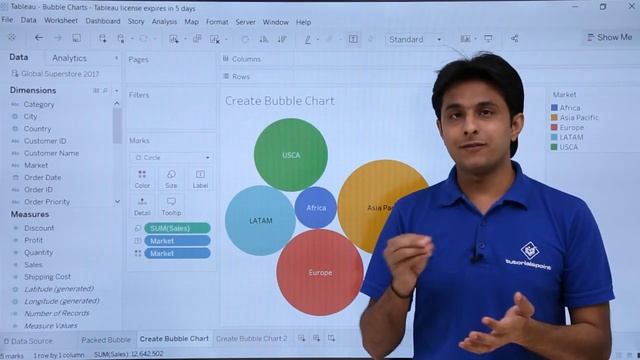Screen dimensions: 640x360
Task: Click the Dimensions list scroll-down arrow
Action: (x=117, y=202)
